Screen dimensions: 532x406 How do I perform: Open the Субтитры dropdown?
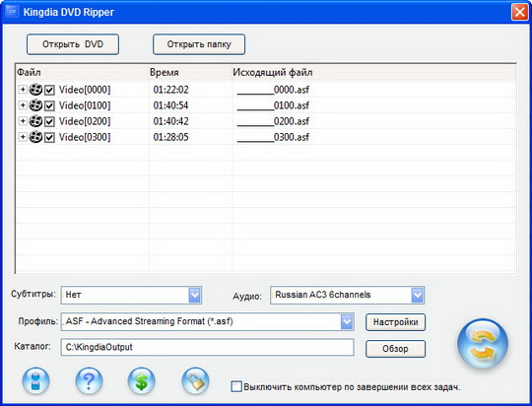tap(195, 295)
